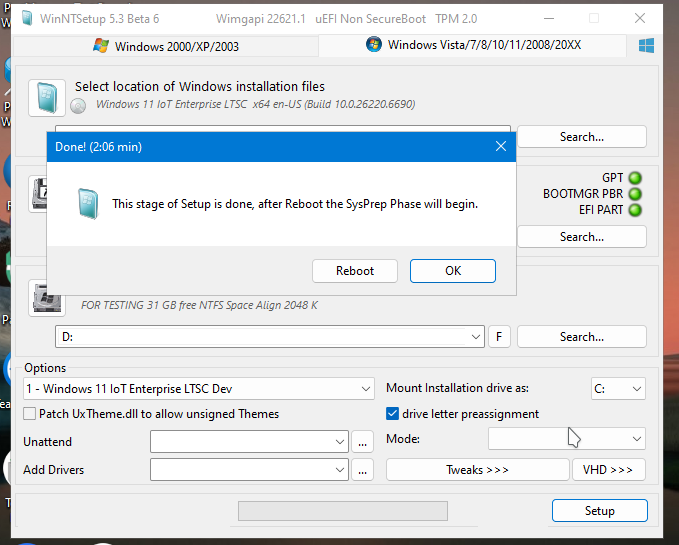The image size is (679, 545).
Task: Click the blue Windows logo icon
Action: click(x=646, y=45)
